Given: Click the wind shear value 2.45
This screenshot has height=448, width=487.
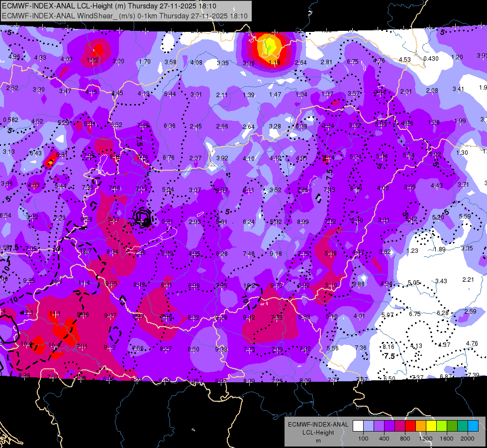Looking at the screenshot, I should 195,126.
